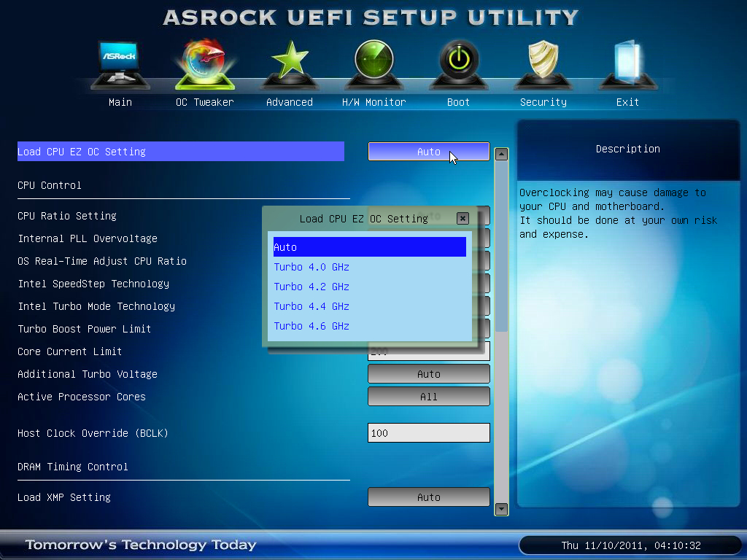Select Intel SpeedStep Technology row
The width and height of the screenshot is (747, 560).
pos(93,284)
